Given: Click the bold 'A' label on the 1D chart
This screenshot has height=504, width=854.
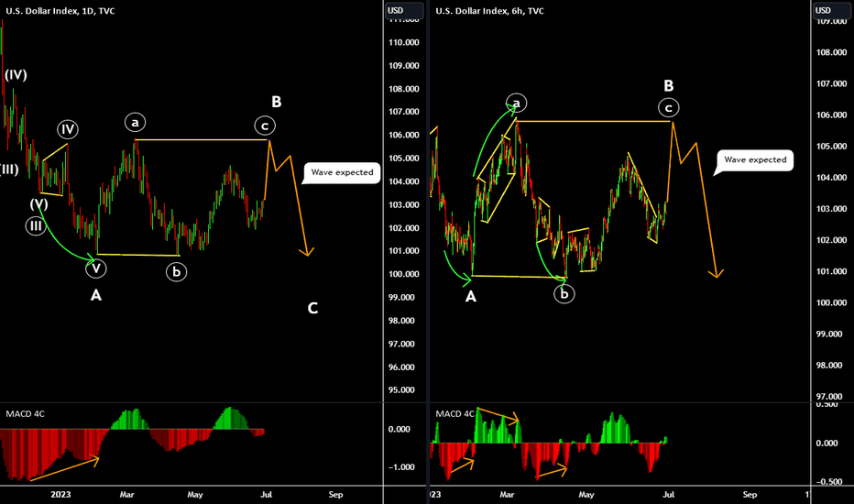Looking at the screenshot, I should [x=96, y=295].
